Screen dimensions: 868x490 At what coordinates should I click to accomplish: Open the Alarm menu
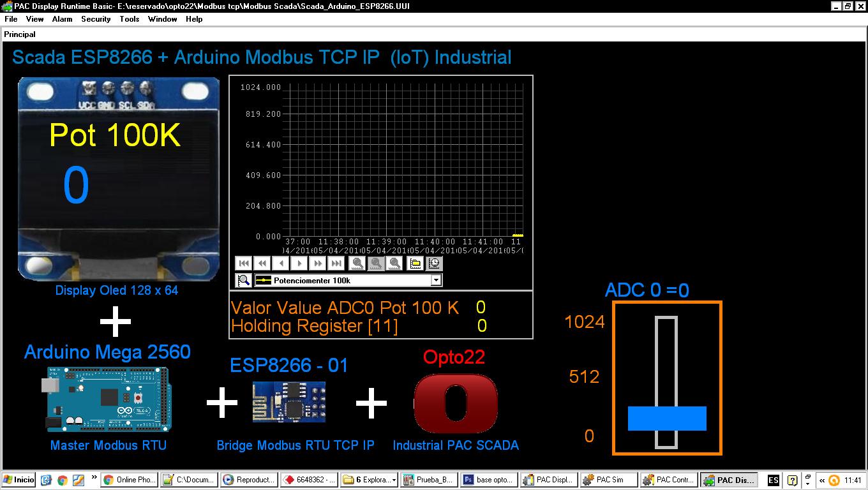62,19
